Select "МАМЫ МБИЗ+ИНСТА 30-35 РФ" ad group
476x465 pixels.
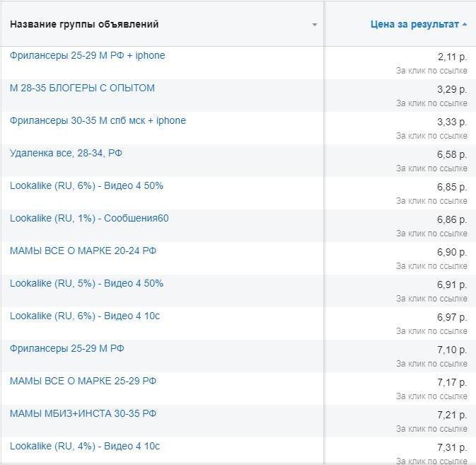(83, 413)
